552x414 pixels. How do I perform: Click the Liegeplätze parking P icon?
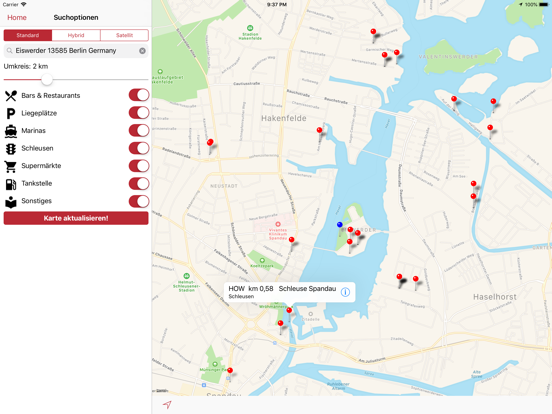pos(11,113)
